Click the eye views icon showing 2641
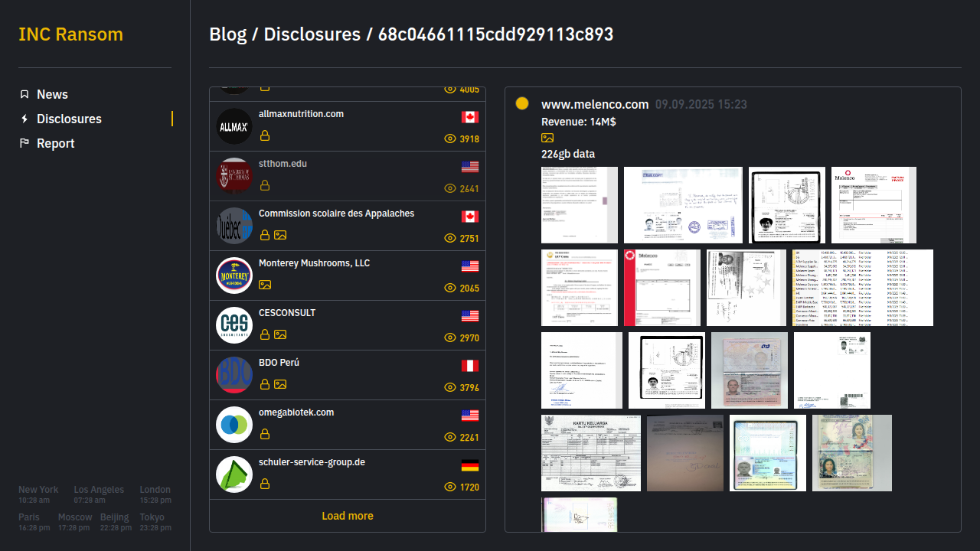 point(450,188)
